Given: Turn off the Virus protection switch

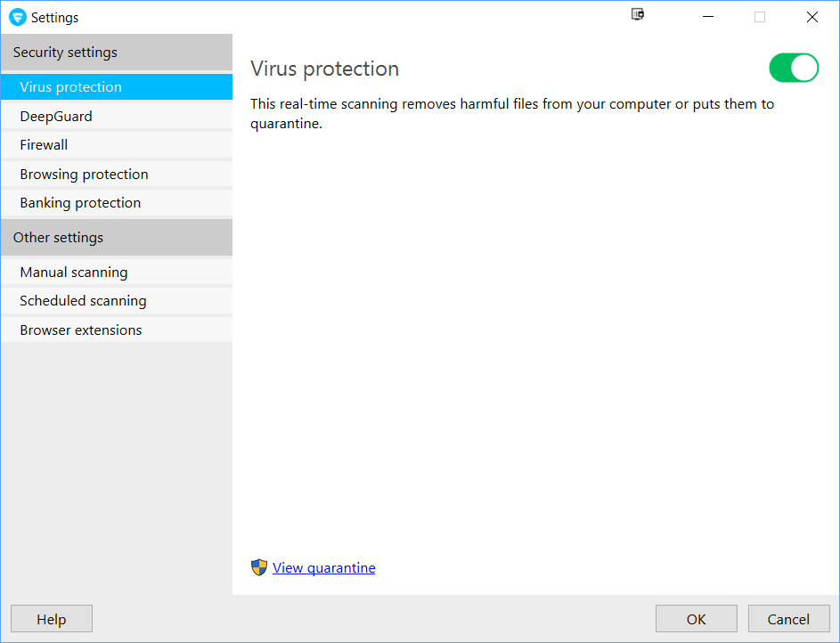Looking at the screenshot, I should [x=793, y=69].
